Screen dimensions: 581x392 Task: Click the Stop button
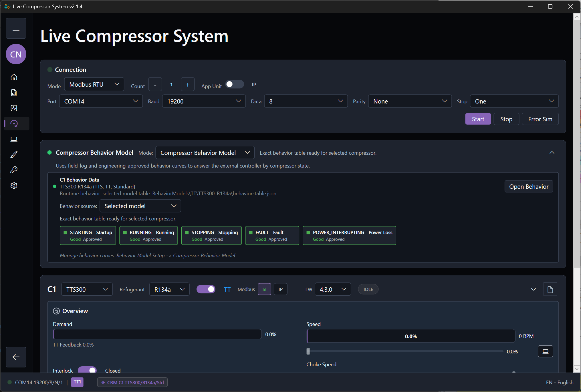pos(506,119)
